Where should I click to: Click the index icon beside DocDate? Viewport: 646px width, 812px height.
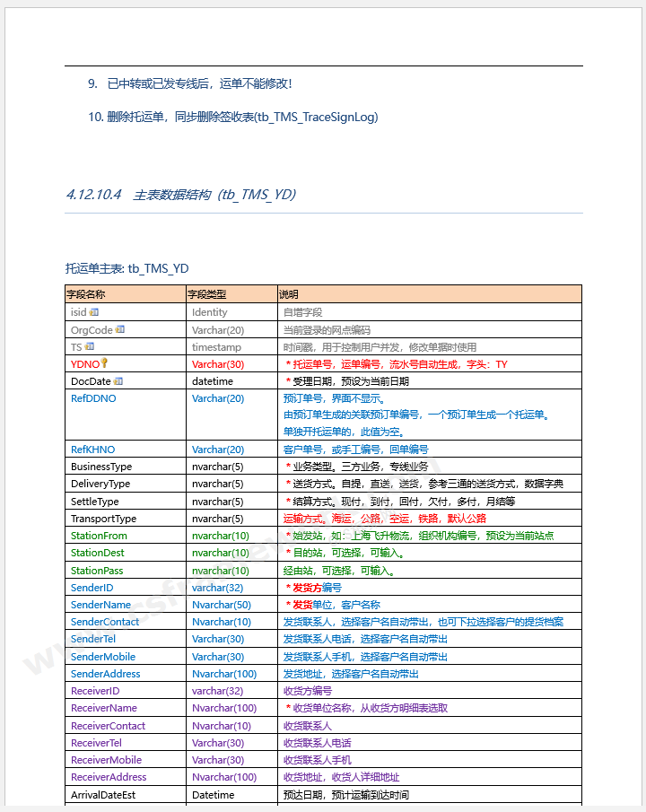118,381
